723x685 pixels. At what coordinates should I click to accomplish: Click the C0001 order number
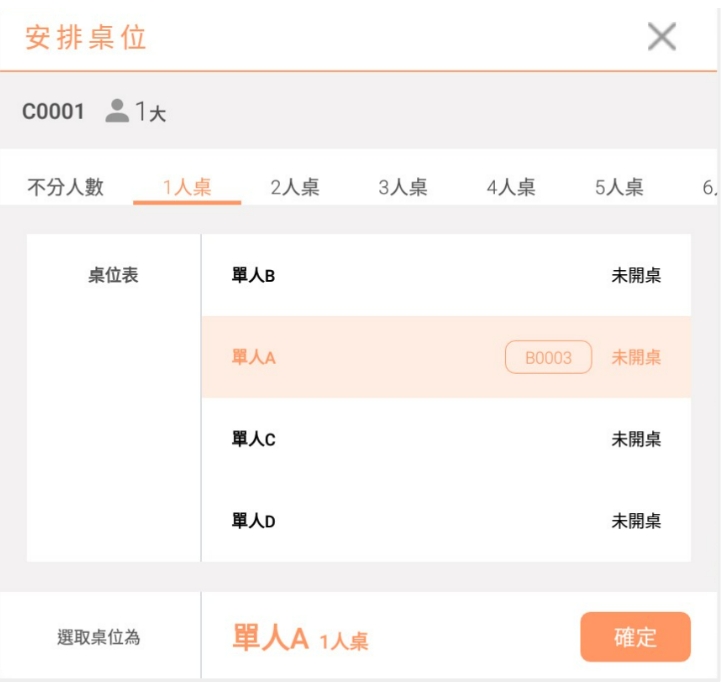[54, 112]
